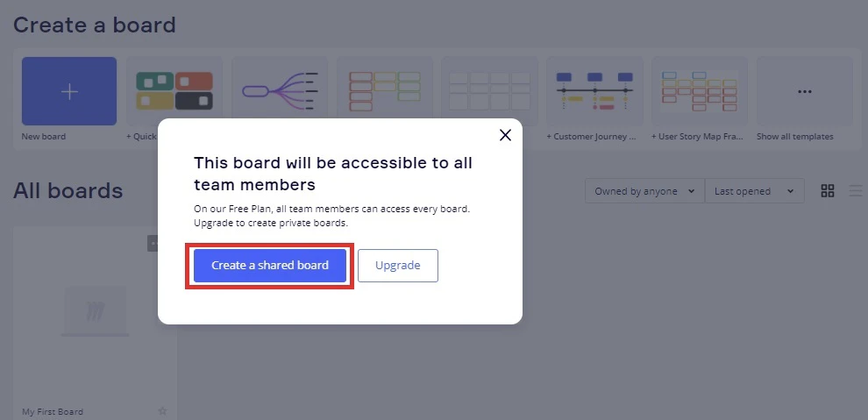Screen dimensions: 868x420
Task: Expand the Owned by anyone dropdown
Action: 644,191
